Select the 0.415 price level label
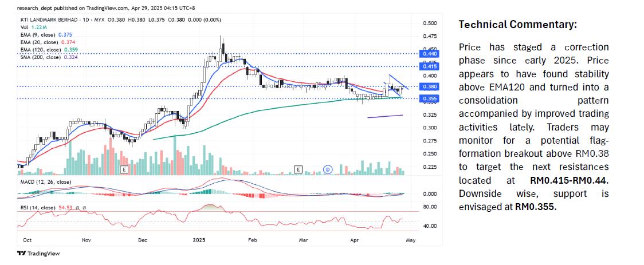 click(429, 66)
